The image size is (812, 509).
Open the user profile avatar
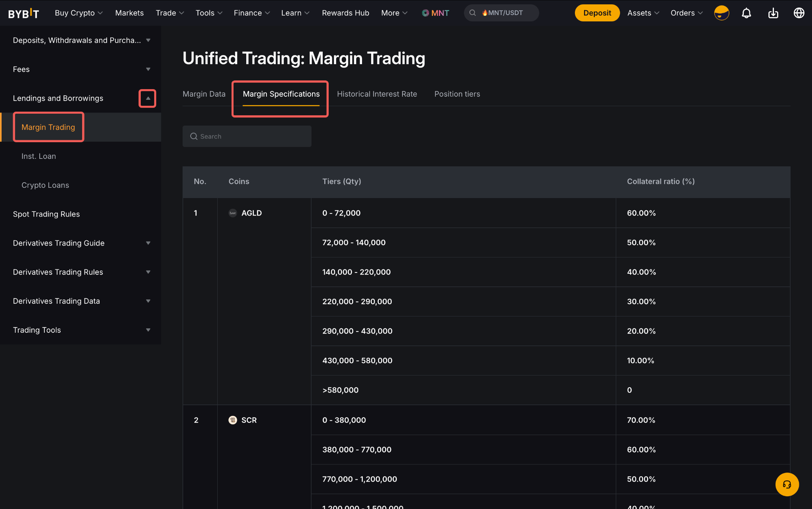click(x=721, y=13)
